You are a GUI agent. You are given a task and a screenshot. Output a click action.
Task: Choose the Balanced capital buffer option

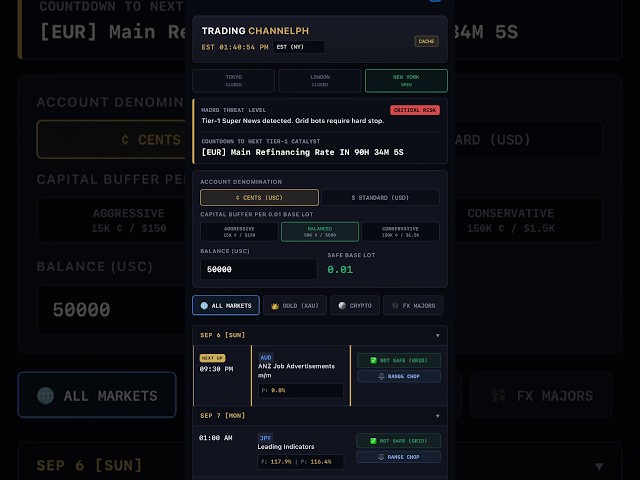click(320, 232)
